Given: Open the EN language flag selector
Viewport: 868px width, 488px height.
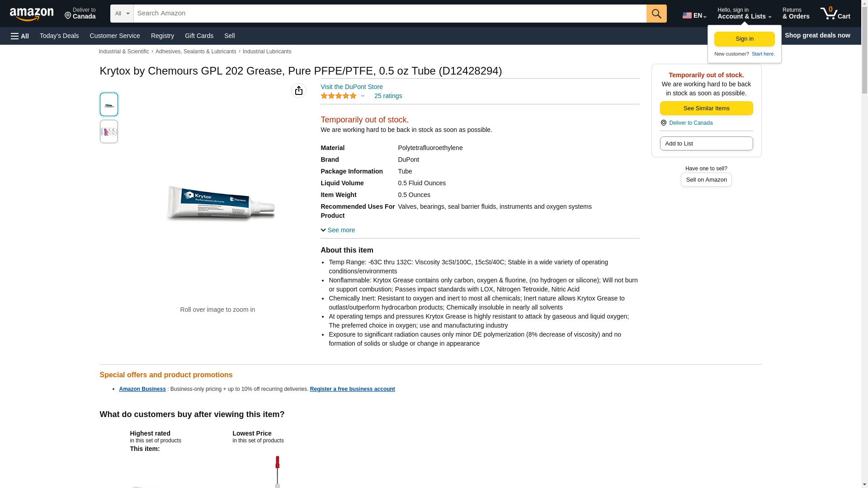Looking at the screenshot, I should [694, 15].
